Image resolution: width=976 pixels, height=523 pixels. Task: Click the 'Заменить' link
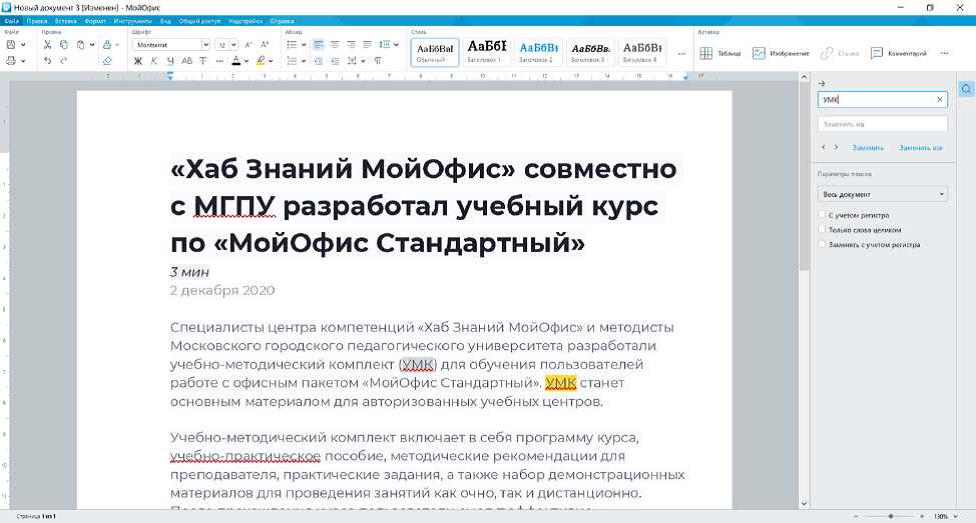tap(868, 148)
